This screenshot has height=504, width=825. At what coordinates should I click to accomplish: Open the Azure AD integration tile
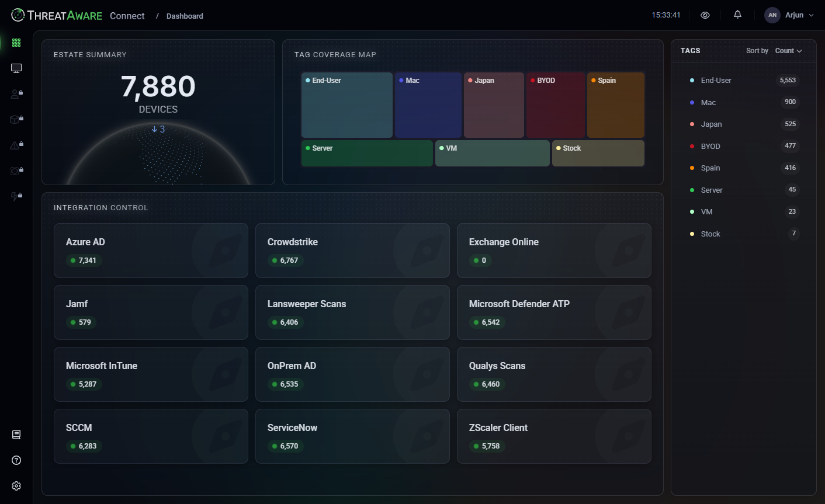click(151, 250)
